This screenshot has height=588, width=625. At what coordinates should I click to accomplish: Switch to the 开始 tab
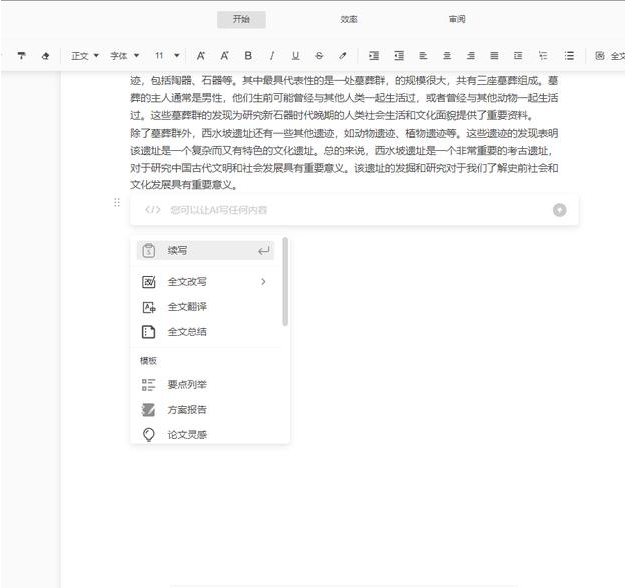241,20
